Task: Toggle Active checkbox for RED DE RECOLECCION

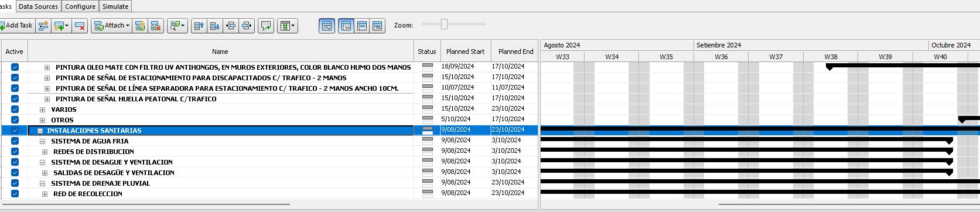Action: point(15,194)
